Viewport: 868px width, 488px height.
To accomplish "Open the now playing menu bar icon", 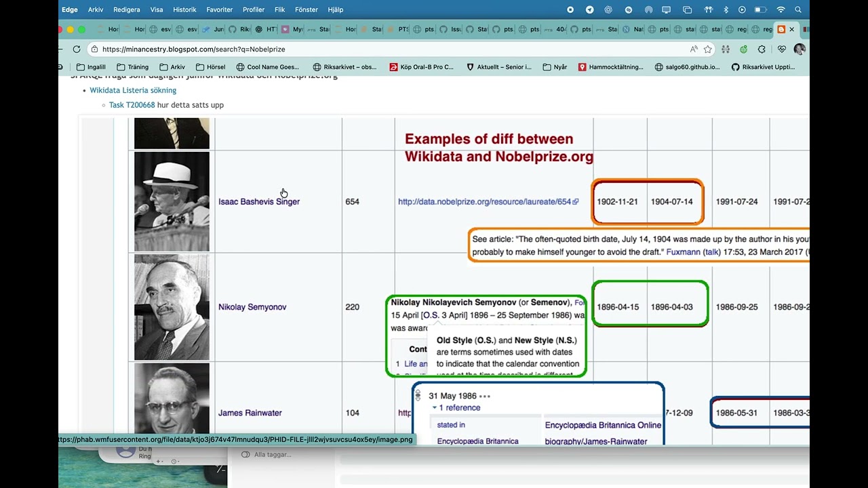I will point(742,9).
